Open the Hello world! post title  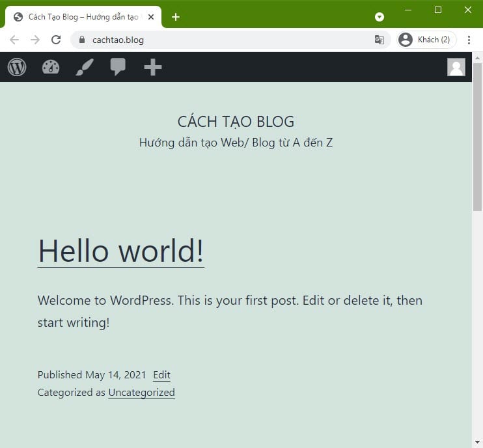click(x=121, y=251)
